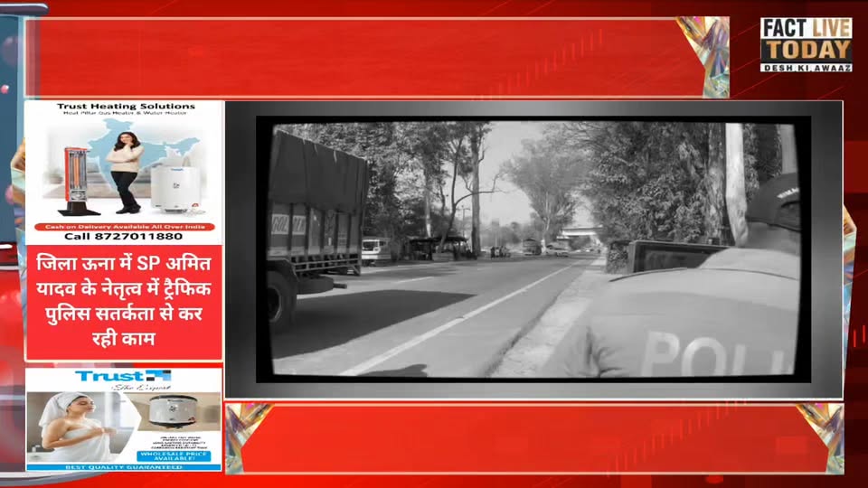Click the BEST QUALITY GUARANTEED footer strip
The image size is (868, 488).
124,467
